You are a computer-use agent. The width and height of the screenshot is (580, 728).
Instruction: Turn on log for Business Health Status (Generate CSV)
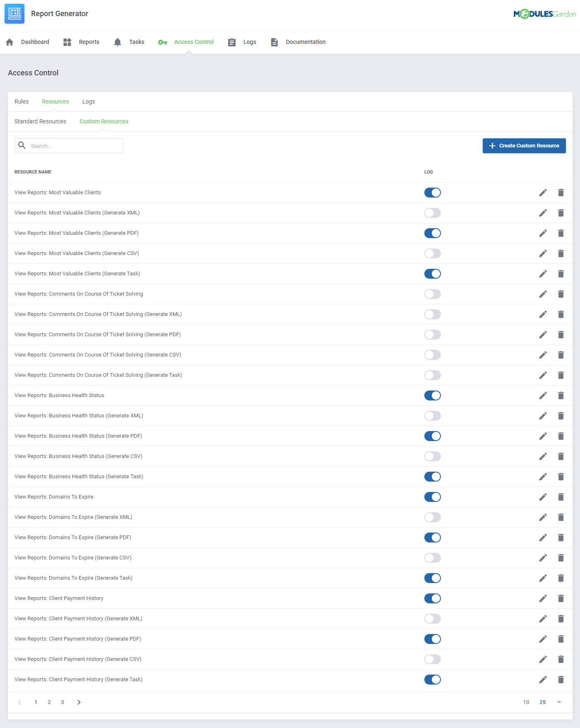point(432,456)
